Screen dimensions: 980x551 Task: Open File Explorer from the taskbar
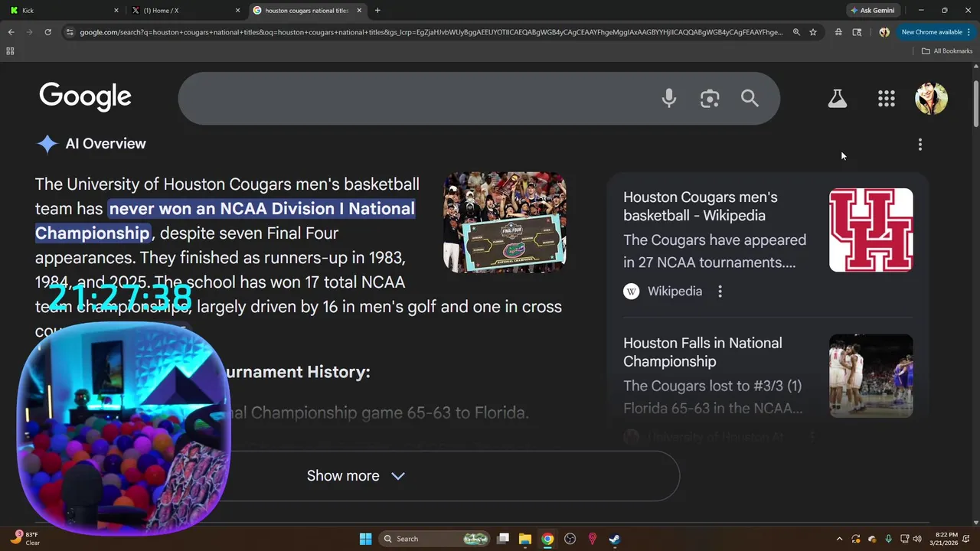(525, 539)
